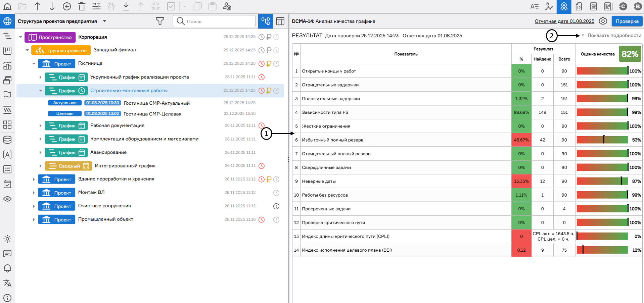Screen dimensions: 644x303
Task: Click the add (plus in circle) toolbar icon
Action: [67, 6]
